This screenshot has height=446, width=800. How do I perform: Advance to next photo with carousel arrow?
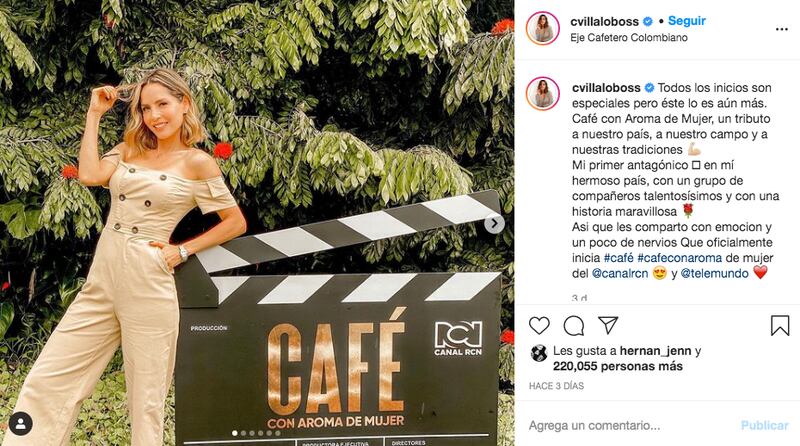pos(494,224)
